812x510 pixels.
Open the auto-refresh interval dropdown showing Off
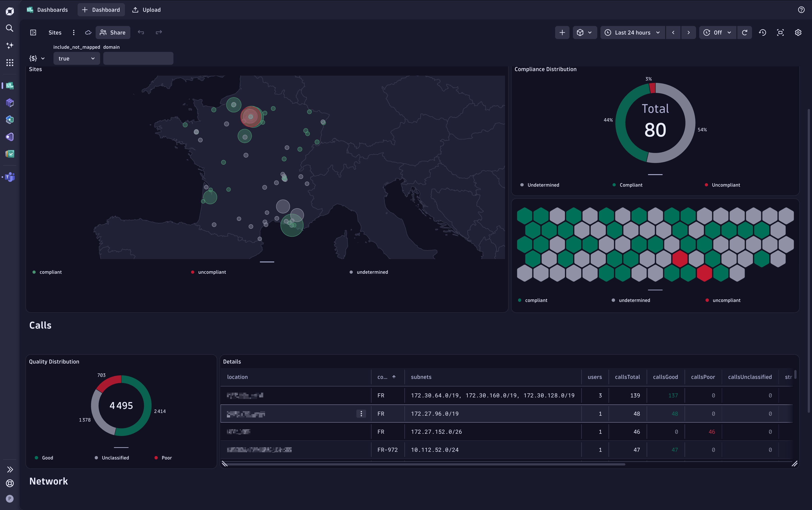(x=718, y=32)
